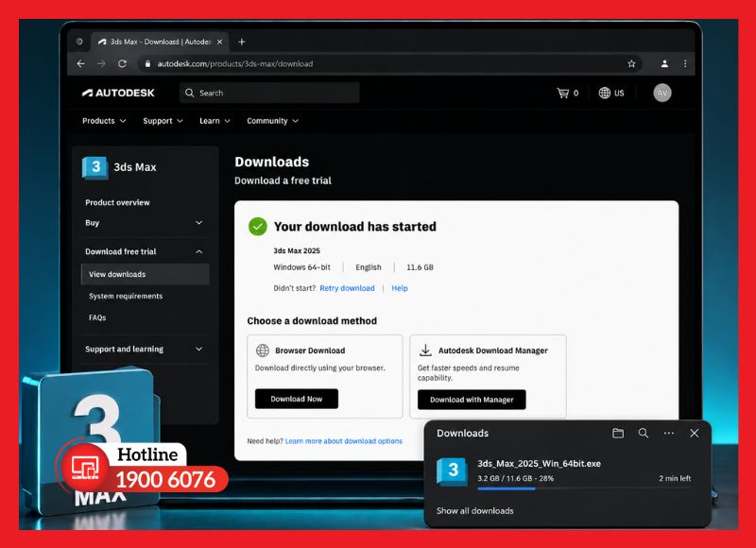This screenshot has height=548, width=756.
Task: Reload the page with the refresh icon
Action: [123, 63]
